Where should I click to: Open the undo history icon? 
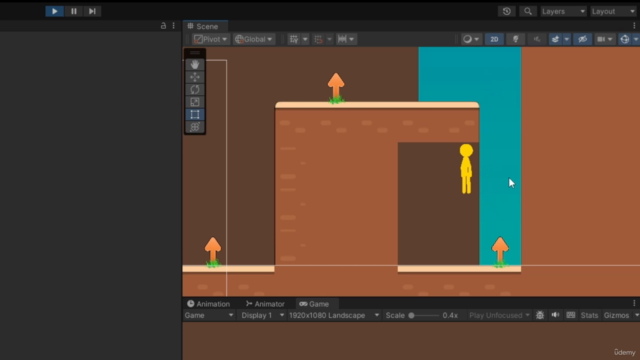(x=507, y=11)
